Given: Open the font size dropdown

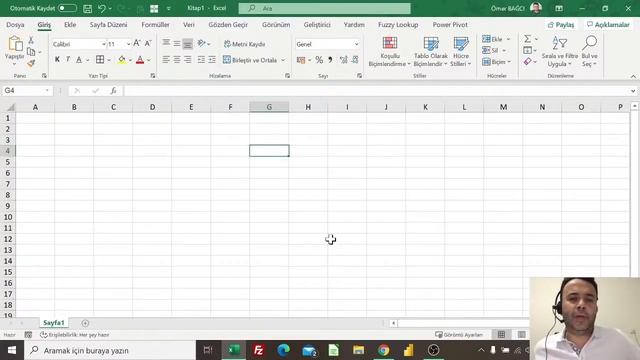Looking at the screenshot, I should tap(128, 44).
